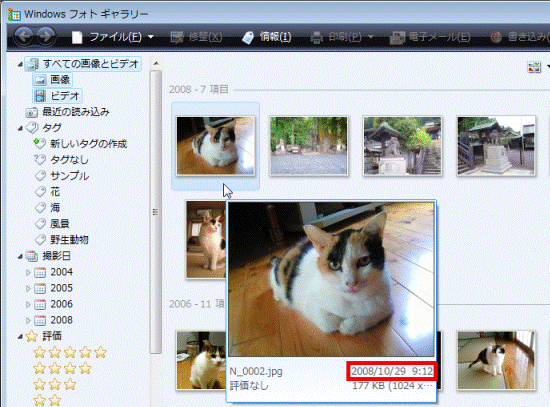The height and width of the screenshot is (407, 550).
Task: Change thumbnail view with the view icon
Action: coord(534,67)
